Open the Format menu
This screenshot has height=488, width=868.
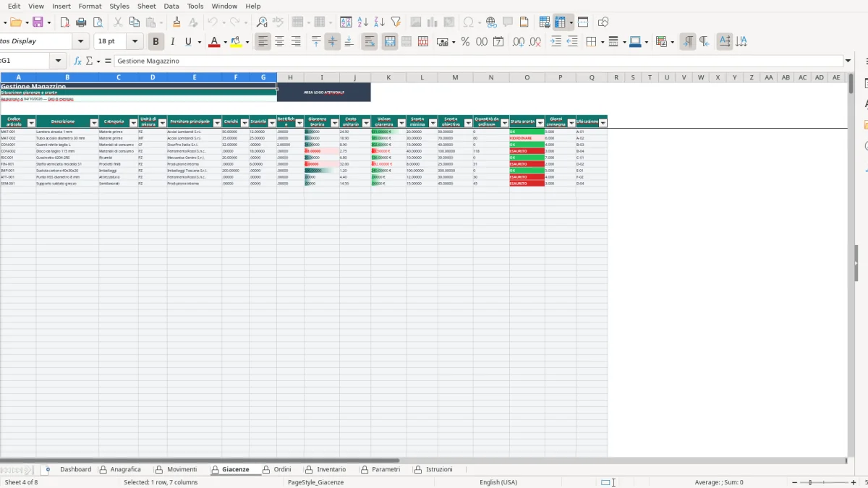[x=90, y=6]
